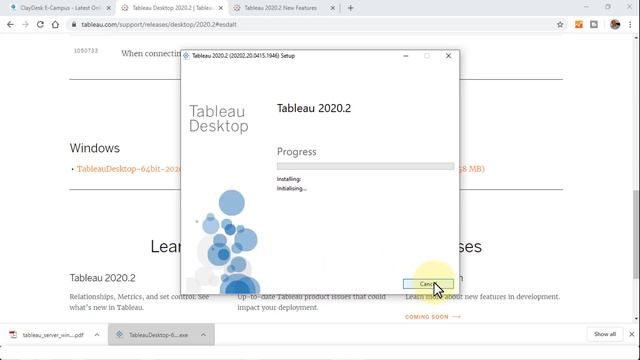This screenshot has height=360, width=640.
Task: Open the orange extension icon in toolbar
Action: 579,24
